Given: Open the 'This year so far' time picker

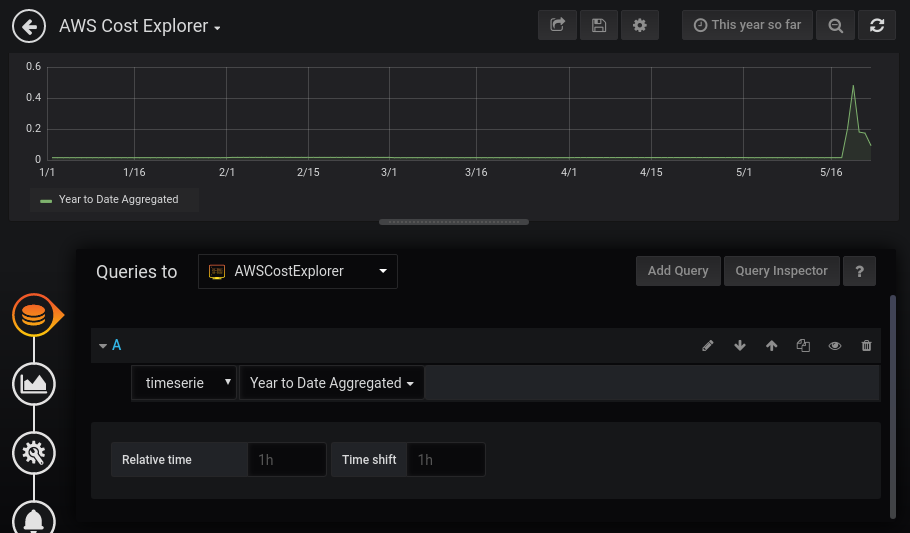Looking at the screenshot, I should tap(748, 25).
